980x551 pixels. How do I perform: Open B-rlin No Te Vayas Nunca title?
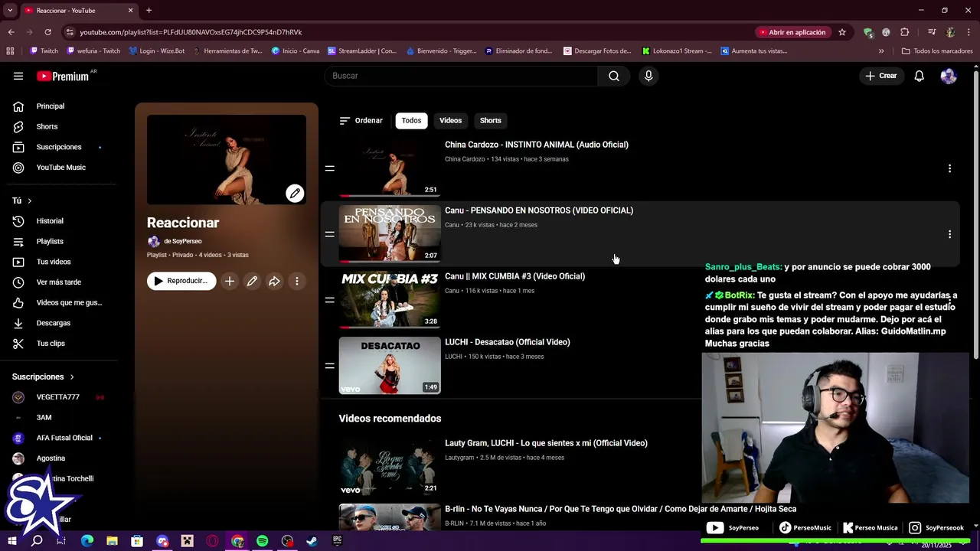point(620,509)
